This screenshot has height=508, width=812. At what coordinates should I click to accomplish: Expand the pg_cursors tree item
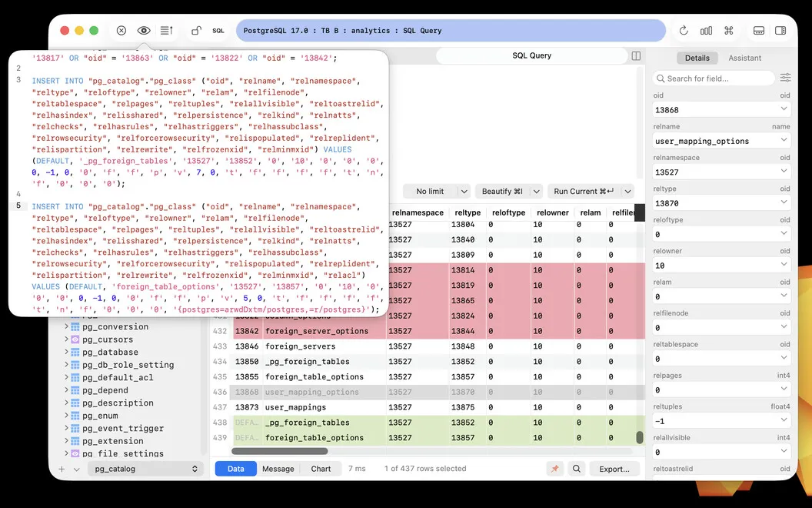pyautogui.click(x=66, y=339)
